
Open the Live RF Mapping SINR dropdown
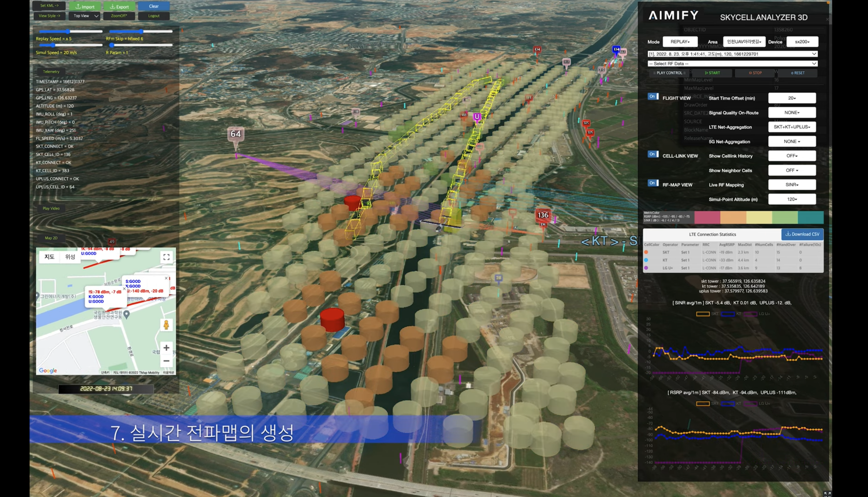click(792, 185)
